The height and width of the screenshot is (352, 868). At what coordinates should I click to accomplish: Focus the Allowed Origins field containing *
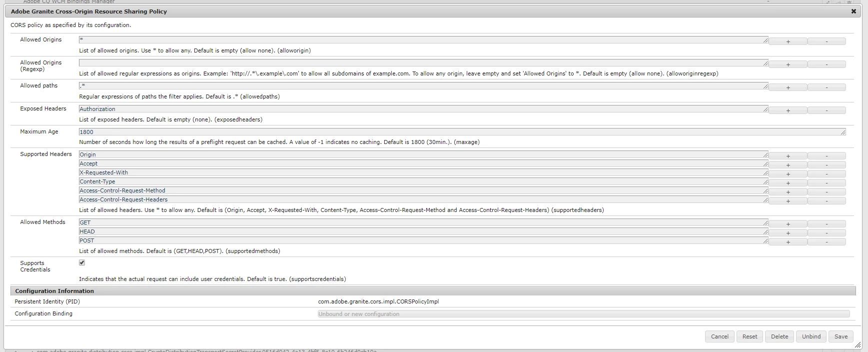pos(423,39)
